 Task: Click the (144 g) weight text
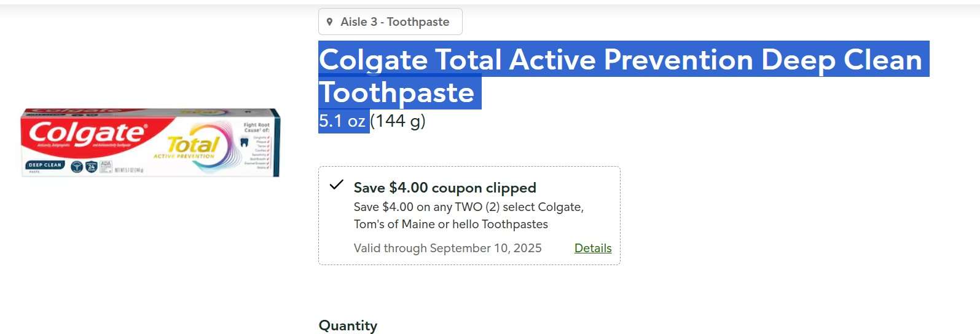coord(398,121)
